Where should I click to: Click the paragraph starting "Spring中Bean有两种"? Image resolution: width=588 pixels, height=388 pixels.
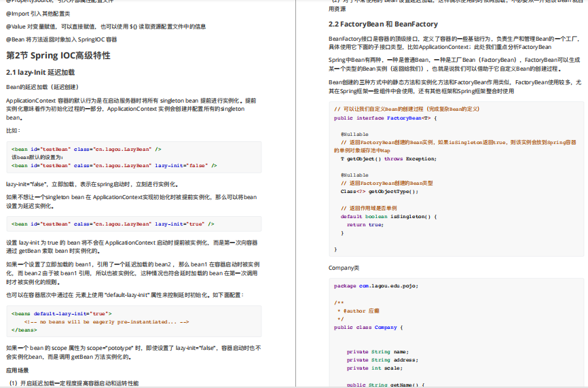pyautogui.click(x=455, y=64)
